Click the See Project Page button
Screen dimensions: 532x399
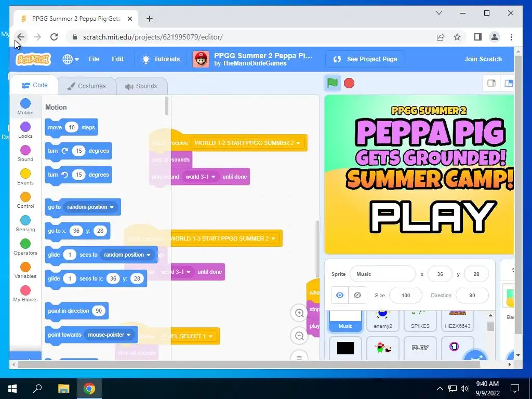pos(365,59)
